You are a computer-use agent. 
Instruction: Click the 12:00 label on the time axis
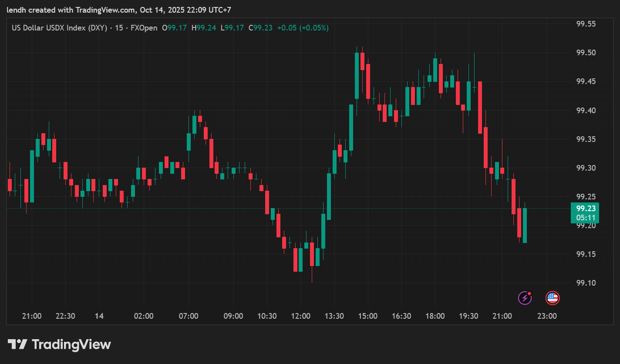click(x=300, y=316)
